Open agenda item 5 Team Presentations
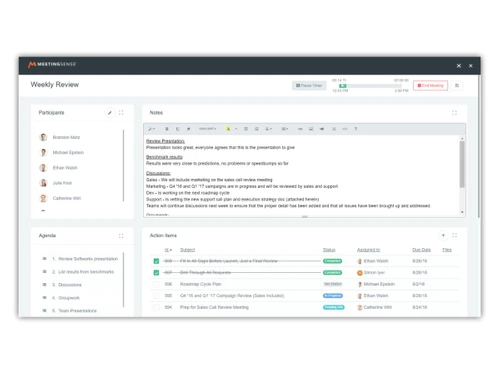Image resolution: width=500 pixels, height=375 pixels. click(77, 311)
